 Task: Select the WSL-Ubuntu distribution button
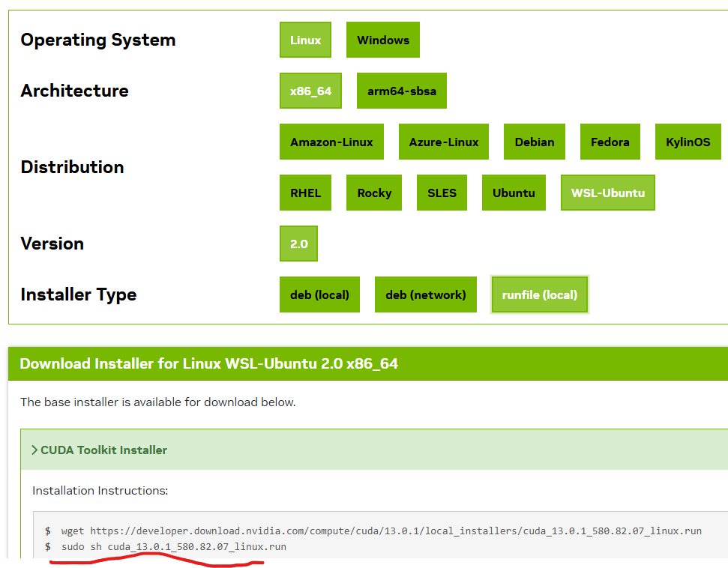(608, 193)
